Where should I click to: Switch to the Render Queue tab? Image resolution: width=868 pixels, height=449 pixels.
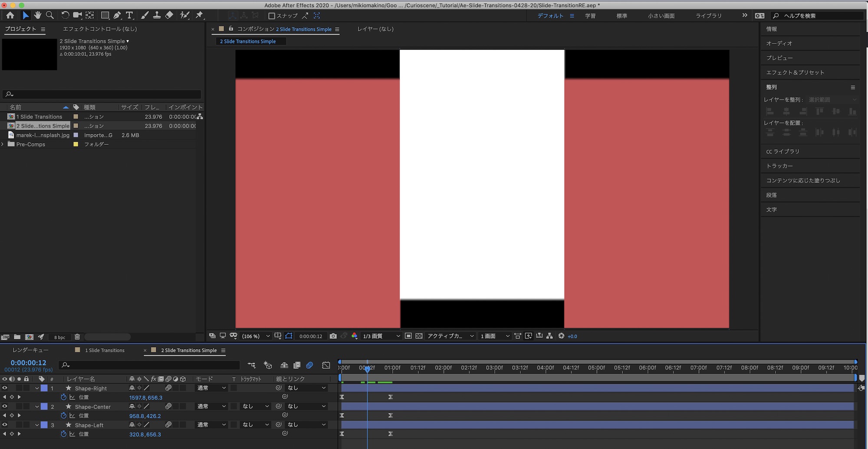[x=30, y=350]
